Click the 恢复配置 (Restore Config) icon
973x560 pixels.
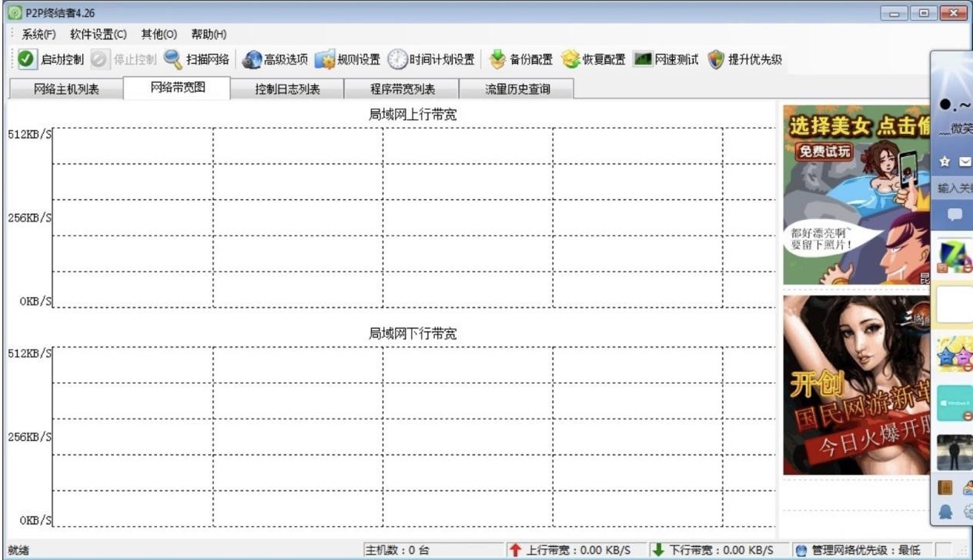point(593,58)
